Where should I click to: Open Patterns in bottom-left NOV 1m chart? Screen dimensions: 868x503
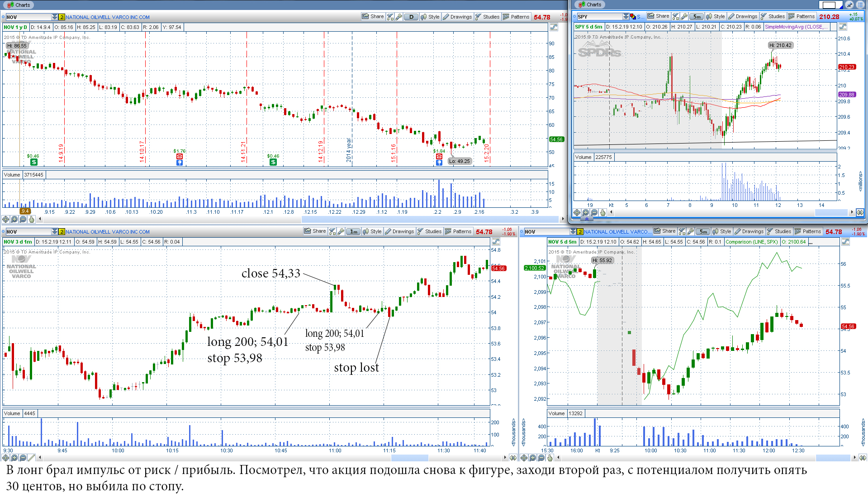458,231
